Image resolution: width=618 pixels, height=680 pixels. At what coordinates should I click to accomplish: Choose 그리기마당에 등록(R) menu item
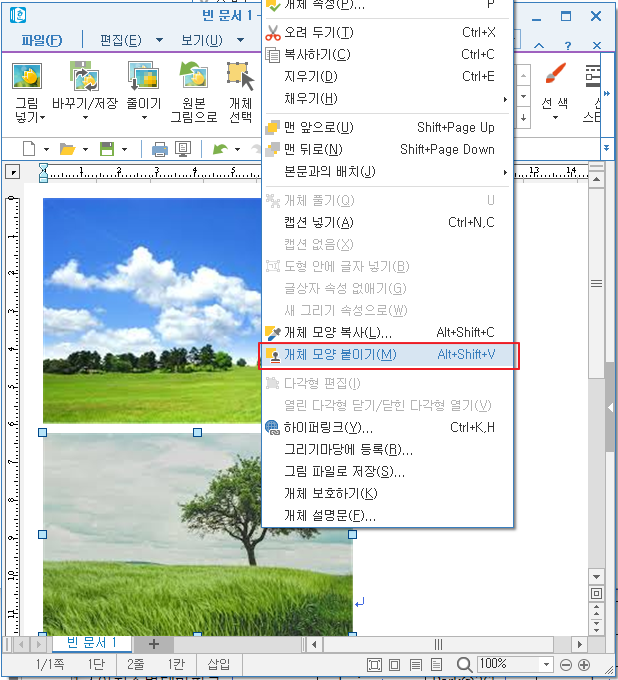387,450
